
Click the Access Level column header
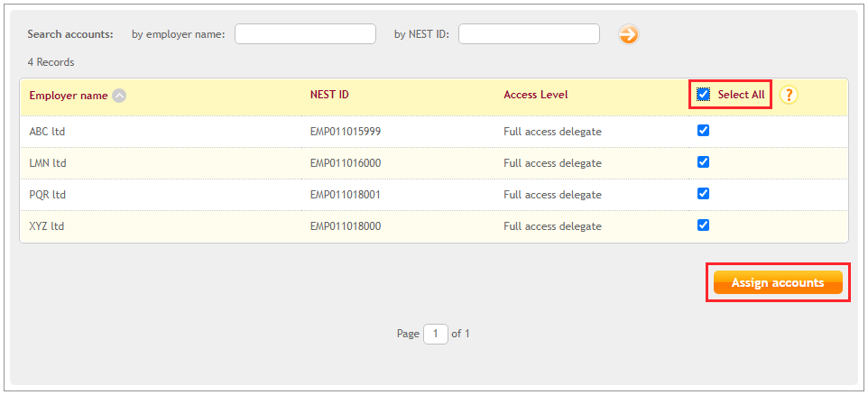click(536, 95)
